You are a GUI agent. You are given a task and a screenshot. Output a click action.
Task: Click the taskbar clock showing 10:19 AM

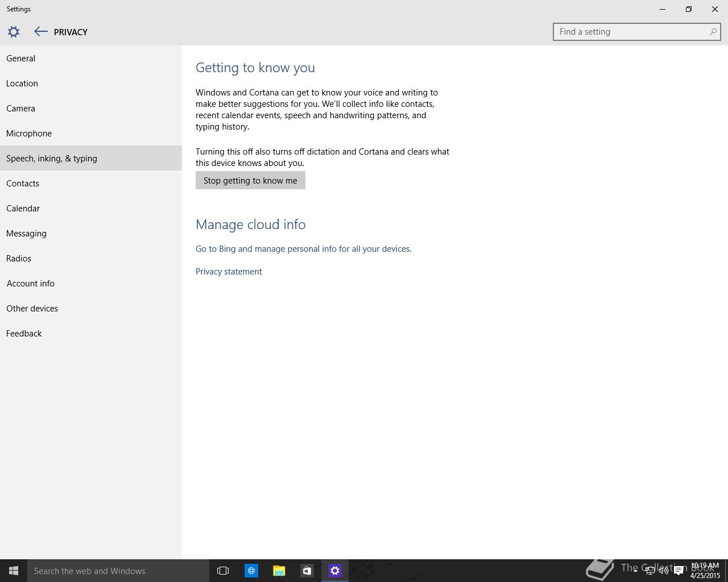coord(705,571)
